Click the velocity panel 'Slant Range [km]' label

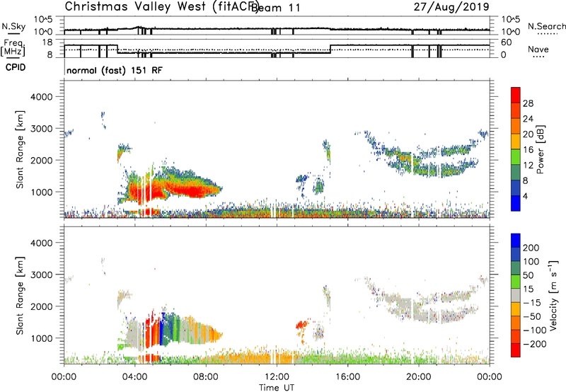pyautogui.click(x=20, y=296)
